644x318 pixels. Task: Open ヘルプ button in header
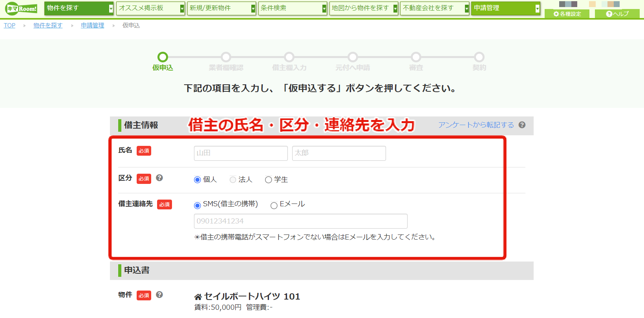point(617,14)
